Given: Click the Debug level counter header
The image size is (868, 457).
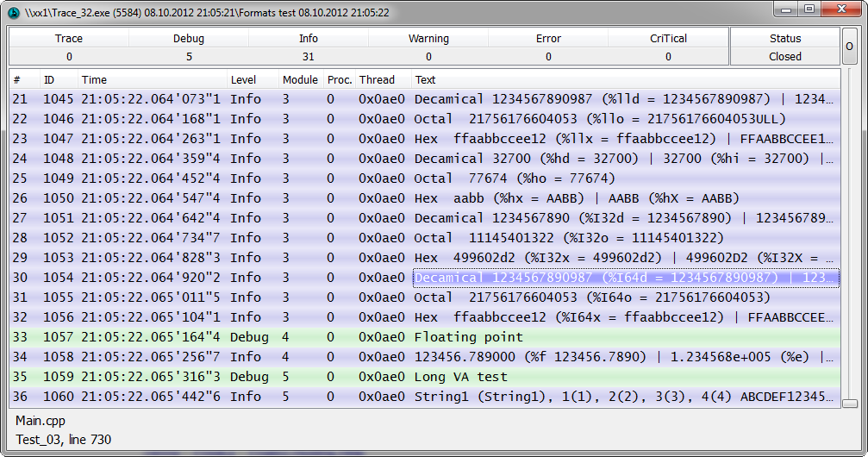Looking at the screenshot, I should 189,38.
